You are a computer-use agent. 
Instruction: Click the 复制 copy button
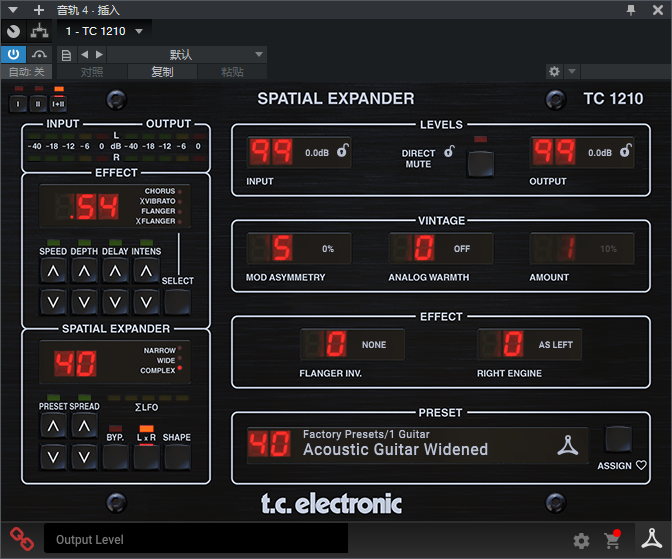tap(162, 72)
